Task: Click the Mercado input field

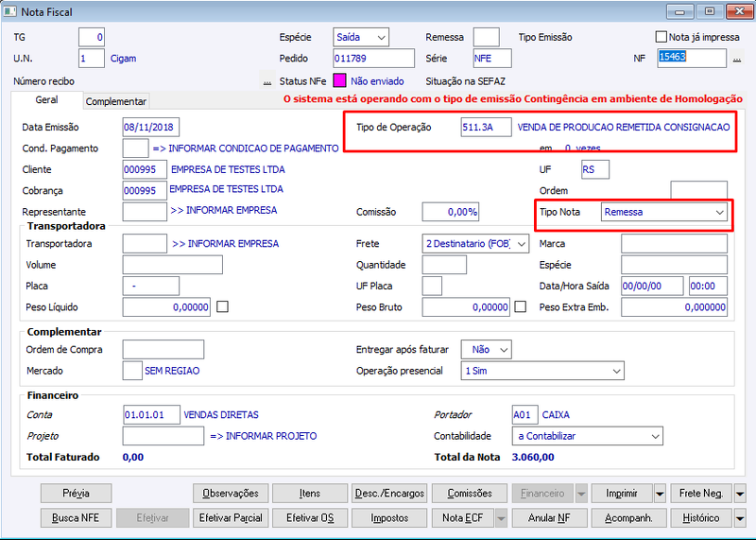Action: (x=132, y=371)
